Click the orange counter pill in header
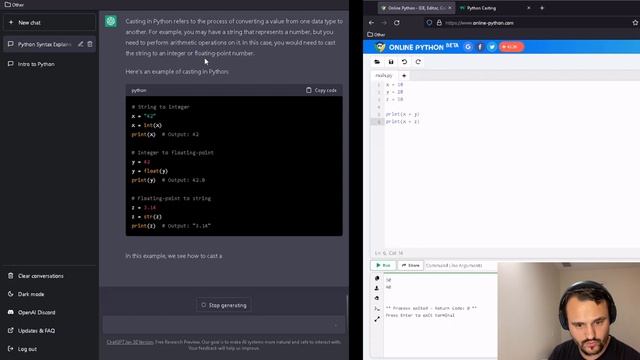640x360 pixels. [x=511, y=47]
